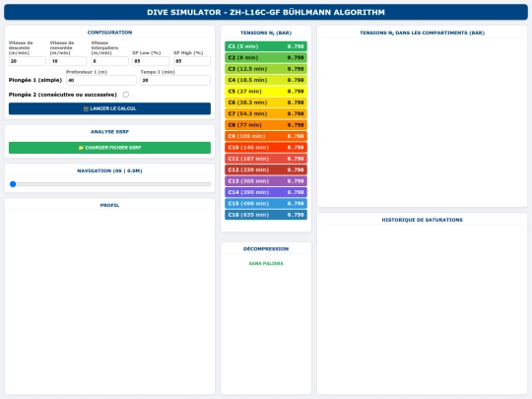Viewport: 532px width, 399px height.
Task: Select the C8 (77 min) compartment row
Action: 266,125
